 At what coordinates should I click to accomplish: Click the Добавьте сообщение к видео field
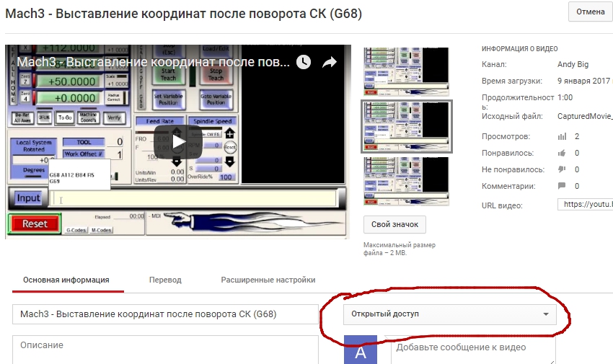[x=473, y=350]
